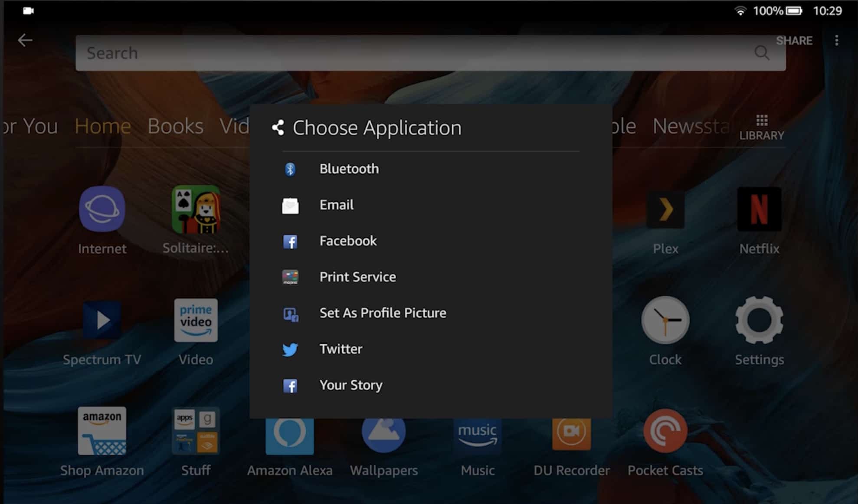This screenshot has width=858, height=504.
Task: Share via the Twitter option
Action: coord(341,349)
